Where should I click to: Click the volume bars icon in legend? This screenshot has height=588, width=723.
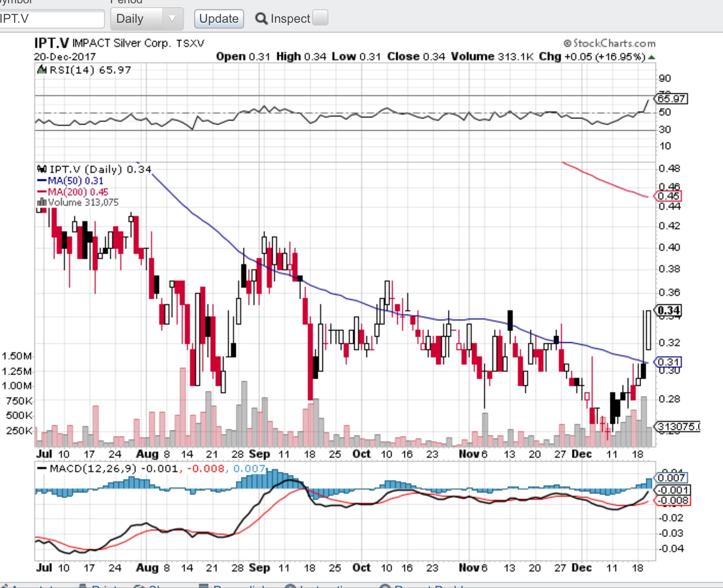(x=42, y=203)
